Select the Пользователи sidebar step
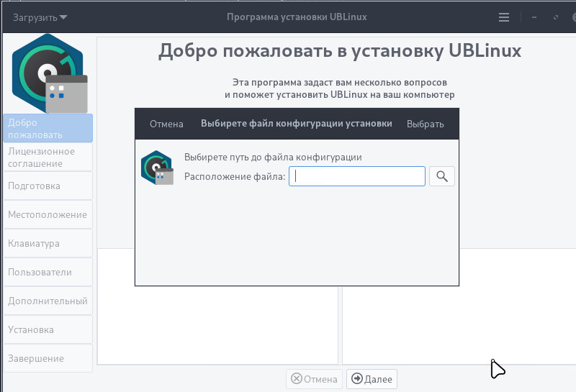 (x=48, y=272)
